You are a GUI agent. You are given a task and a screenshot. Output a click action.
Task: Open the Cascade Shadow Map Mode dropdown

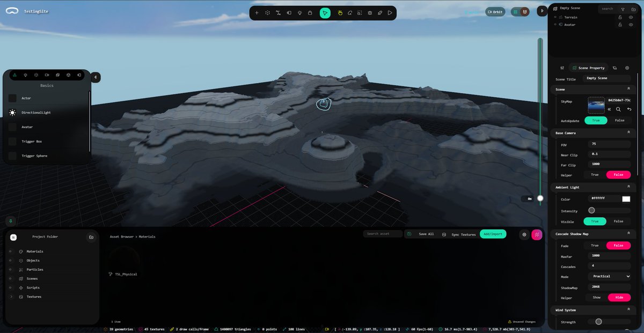click(x=609, y=276)
